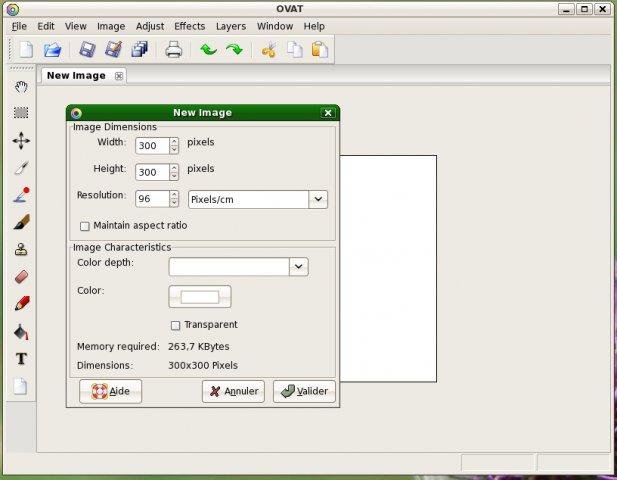Maximize the OVAT window
Screen dimensions: 617x480
(x=584, y=9)
